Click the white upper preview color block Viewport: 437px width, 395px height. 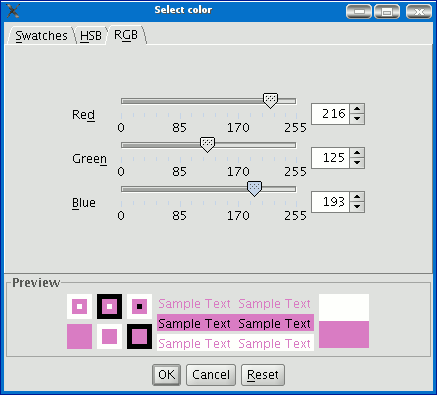coord(344,307)
